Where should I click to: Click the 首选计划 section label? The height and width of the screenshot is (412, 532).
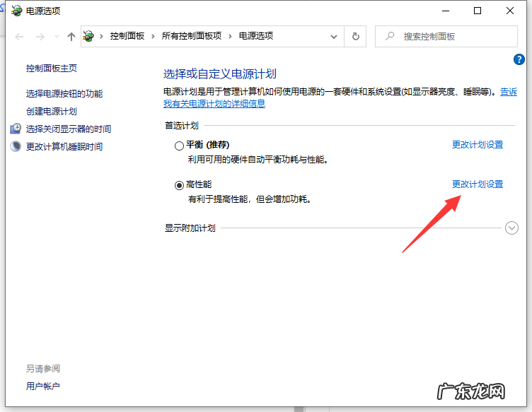pyautogui.click(x=182, y=125)
